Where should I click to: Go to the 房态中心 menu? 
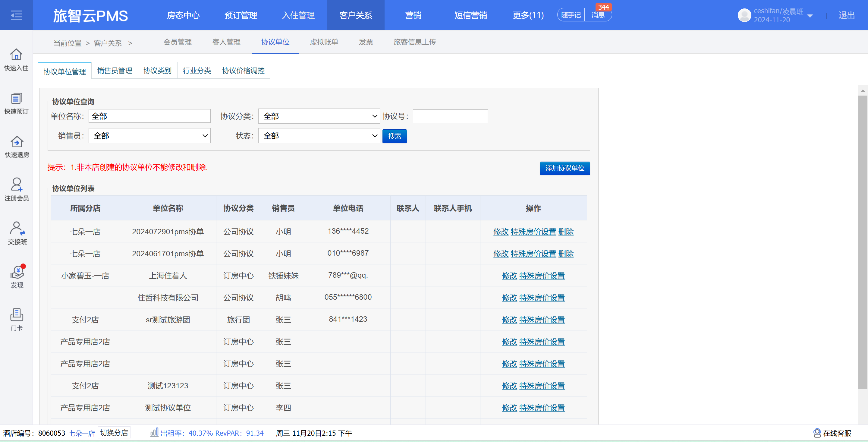pos(183,15)
